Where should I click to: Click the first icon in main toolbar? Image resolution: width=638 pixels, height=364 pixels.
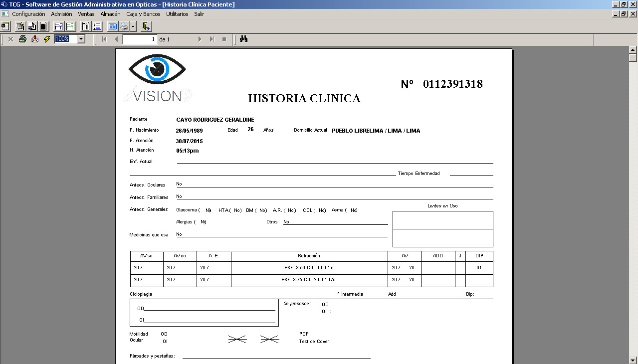click(x=5, y=26)
